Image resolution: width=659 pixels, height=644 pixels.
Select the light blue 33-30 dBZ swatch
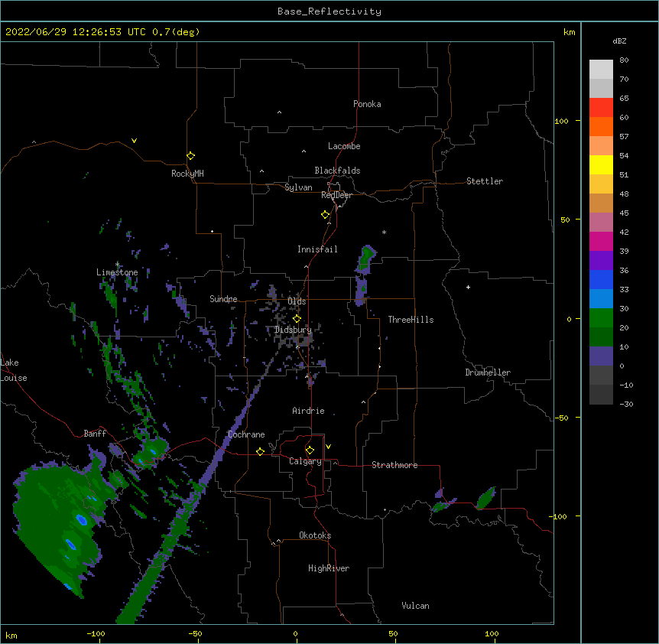click(601, 298)
